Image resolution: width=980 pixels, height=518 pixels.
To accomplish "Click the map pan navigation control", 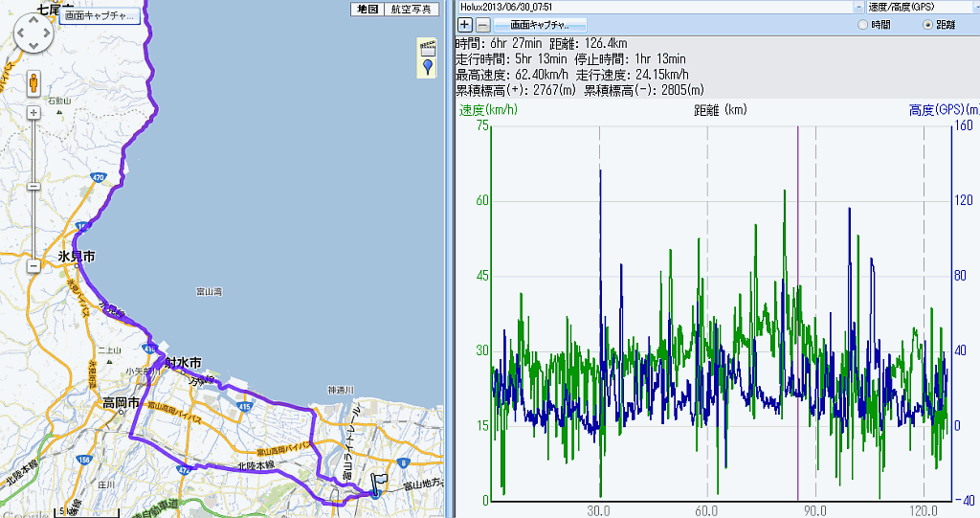I will pyautogui.click(x=33, y=36).
